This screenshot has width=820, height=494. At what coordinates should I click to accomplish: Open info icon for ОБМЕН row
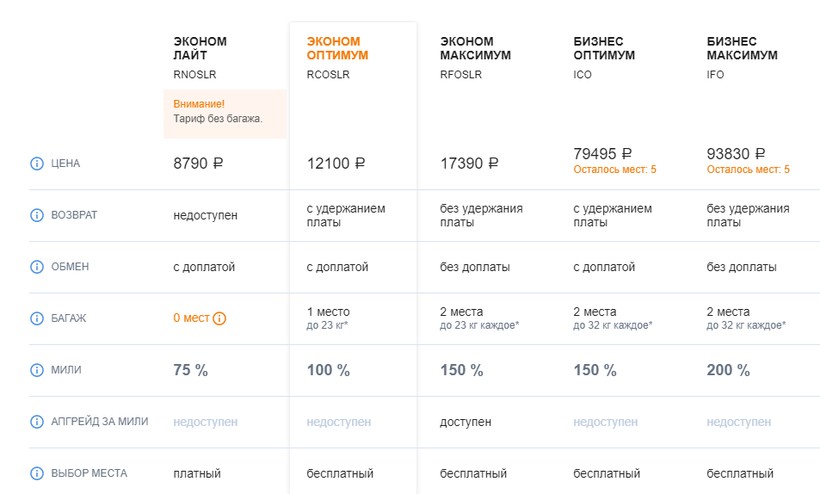tap(37, 267)
